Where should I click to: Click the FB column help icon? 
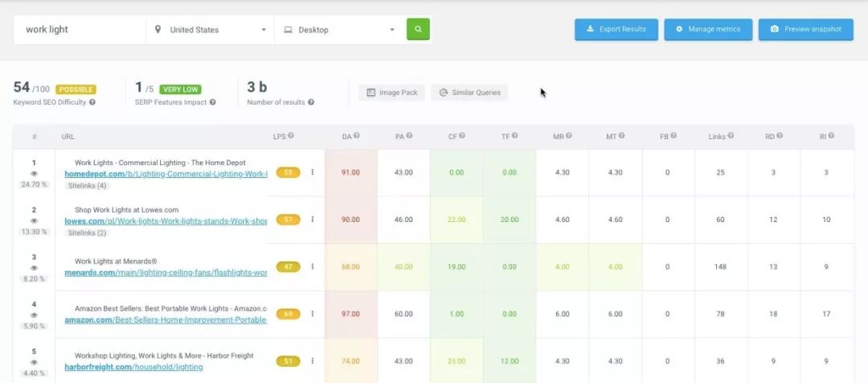tap(674, 136)
